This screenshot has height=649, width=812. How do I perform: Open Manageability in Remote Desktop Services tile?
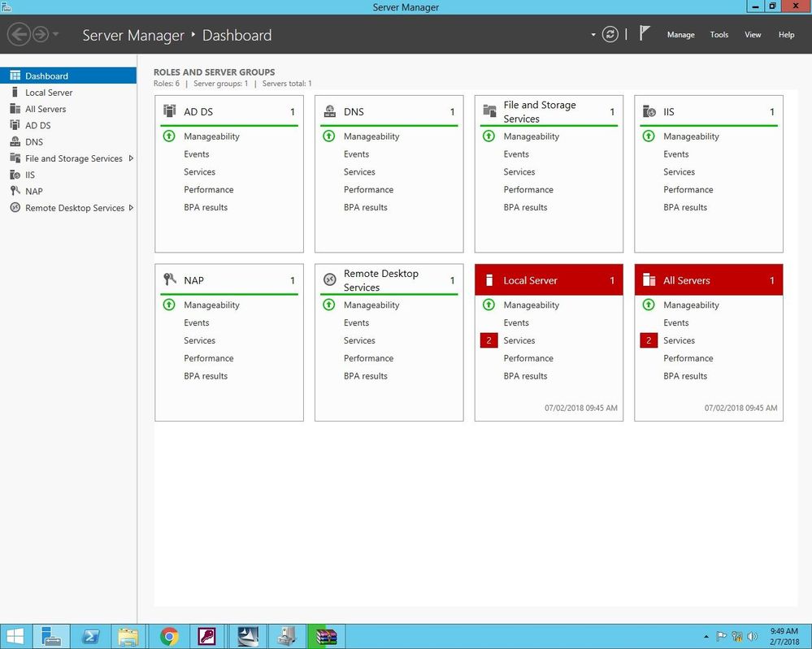click(371, 305)
